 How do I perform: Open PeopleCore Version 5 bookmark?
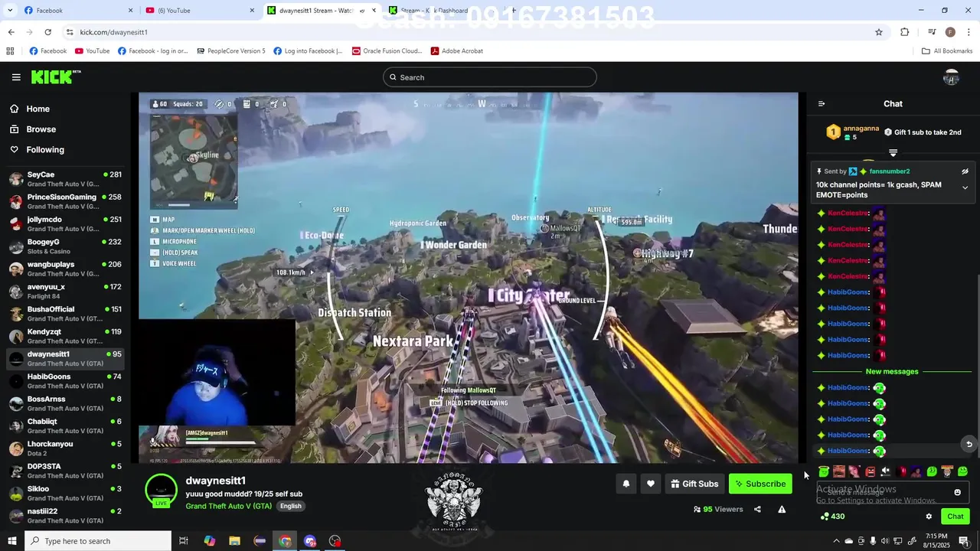point(230,51)
